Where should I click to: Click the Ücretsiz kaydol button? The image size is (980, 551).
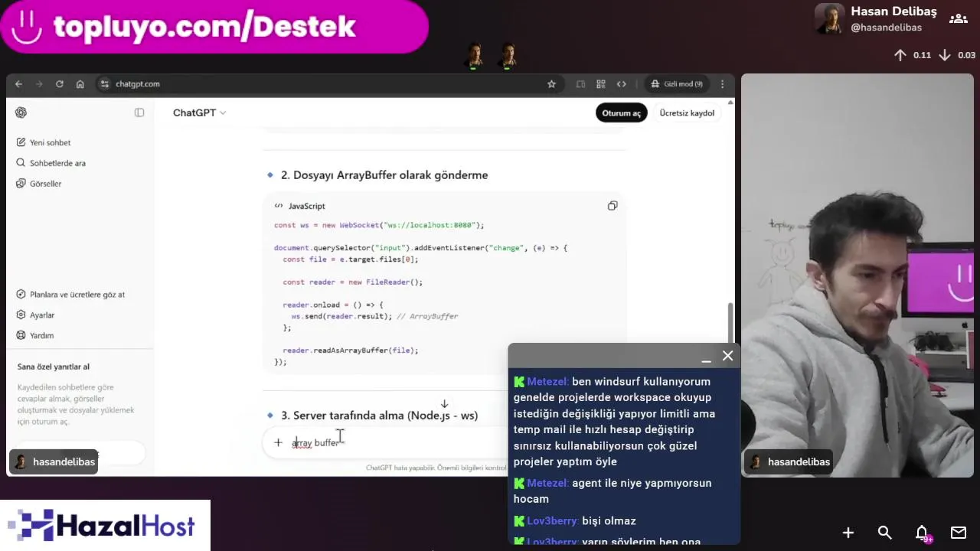pyautogui.click(x=687, y=113)
